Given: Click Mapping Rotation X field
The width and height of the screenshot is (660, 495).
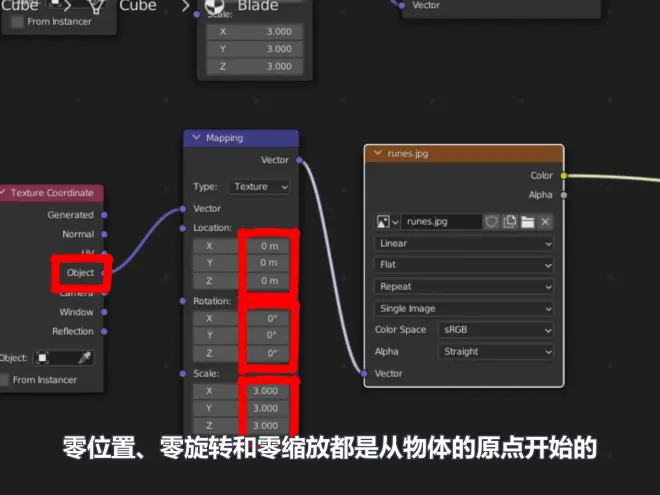Looking at the screenshot, I should 242,318.
